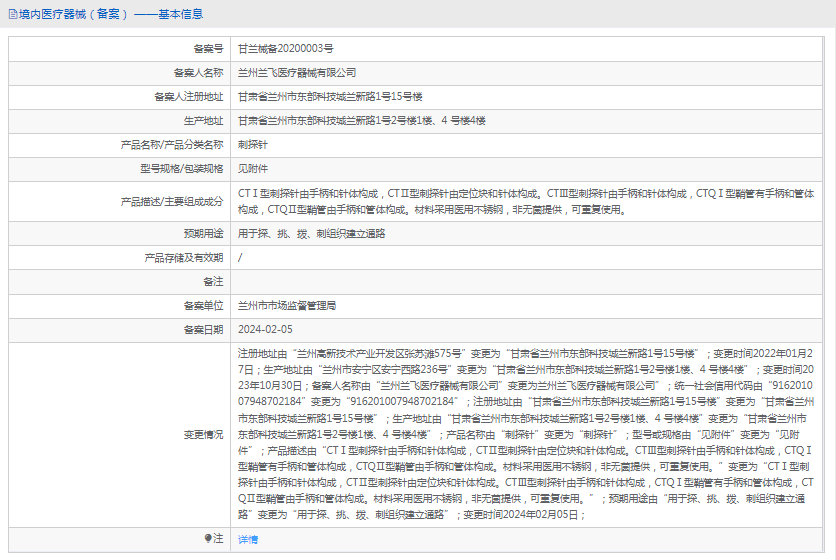Click the production address ending 4号楼4楼
This screenshot has height=560, width=836.
[361, 121]
